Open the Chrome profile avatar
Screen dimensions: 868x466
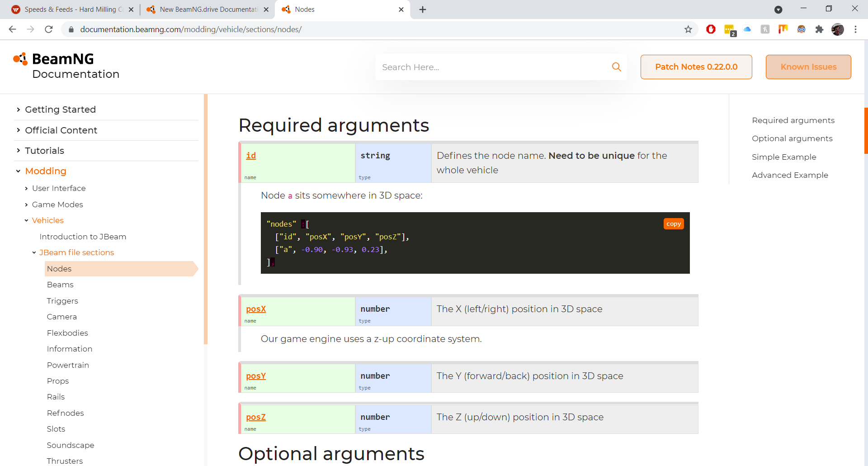coord(838,29)
